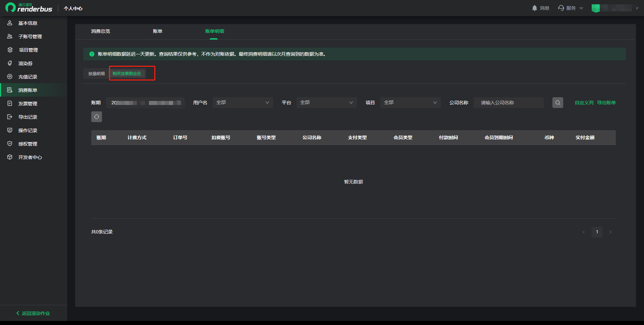The image size is (644, 325).
Task: Click the 消息 label
Action: [x=544, y=8]
